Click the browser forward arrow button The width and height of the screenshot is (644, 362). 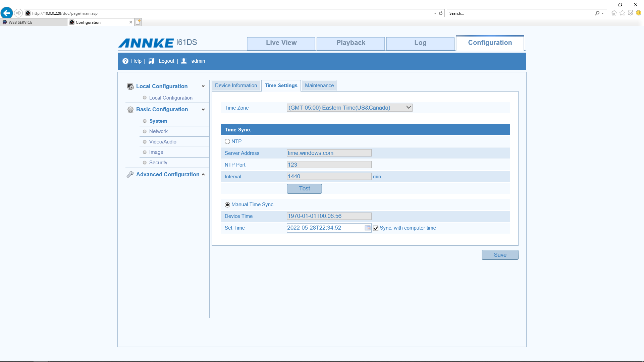18,13
